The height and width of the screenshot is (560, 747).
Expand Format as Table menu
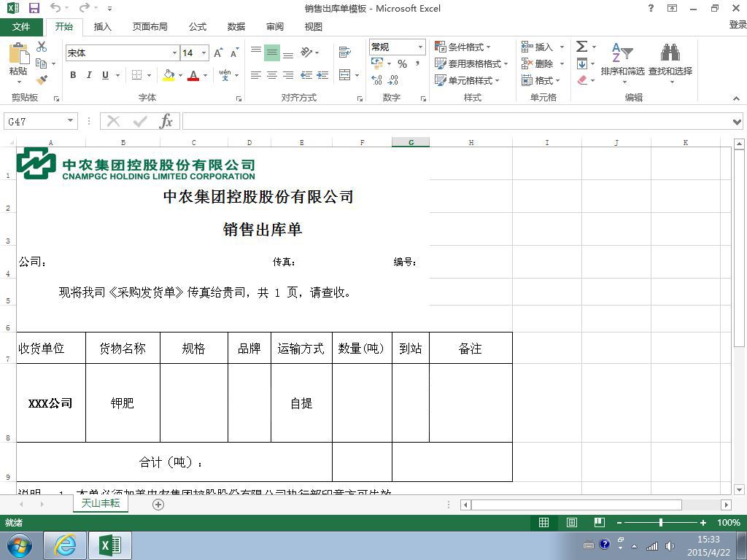point(471,63)
